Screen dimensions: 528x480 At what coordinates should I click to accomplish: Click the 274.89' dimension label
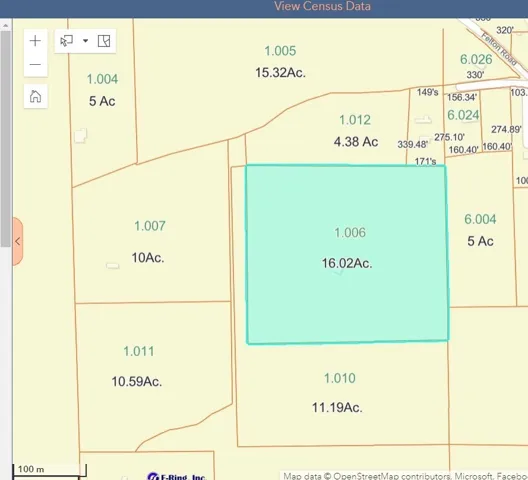pyautogui.click(x=506, y=129)
